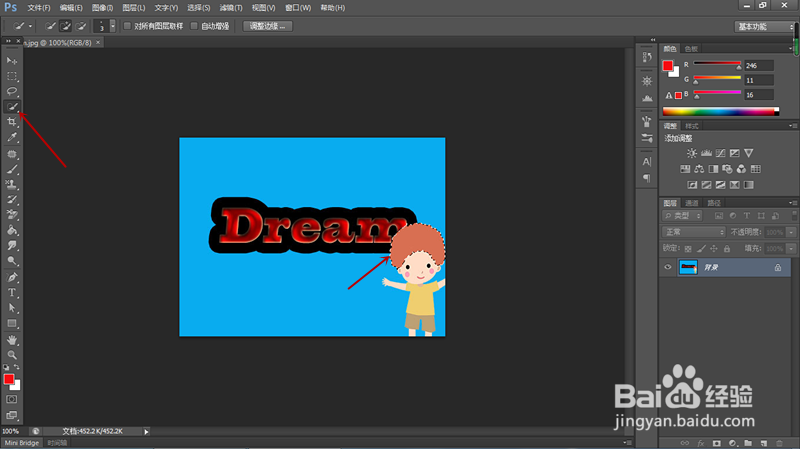Open the 文件(F) menu

point(39,8)
